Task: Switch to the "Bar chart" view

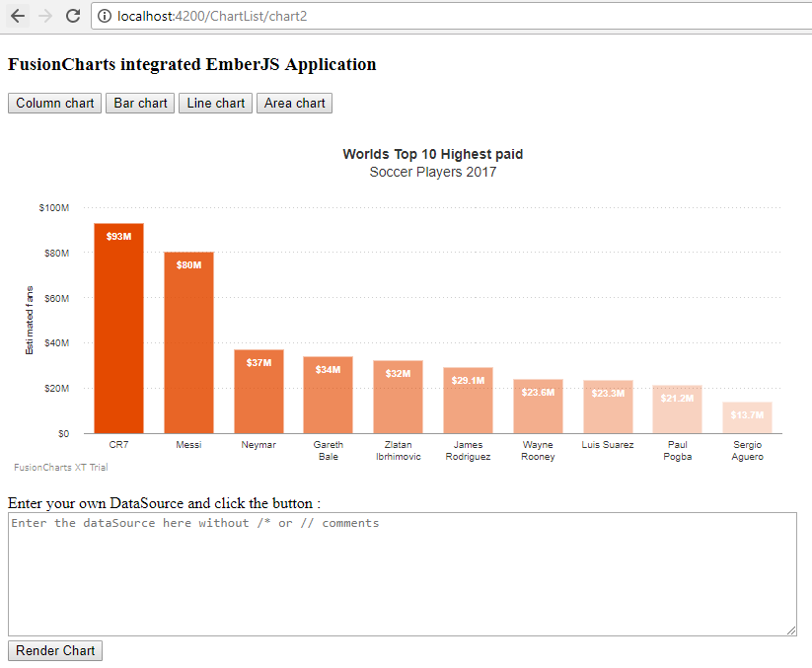Action: [x=139, y=103]
